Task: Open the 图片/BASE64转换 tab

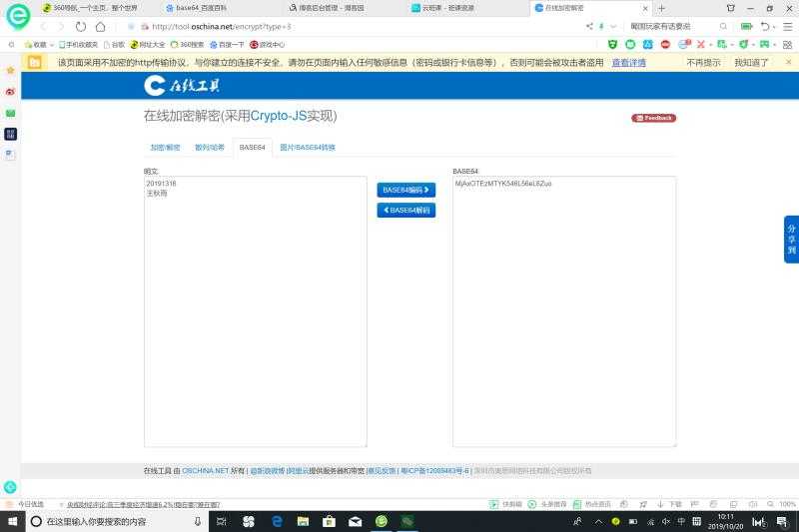Action: pyautogui.click(x=308, y=147)
